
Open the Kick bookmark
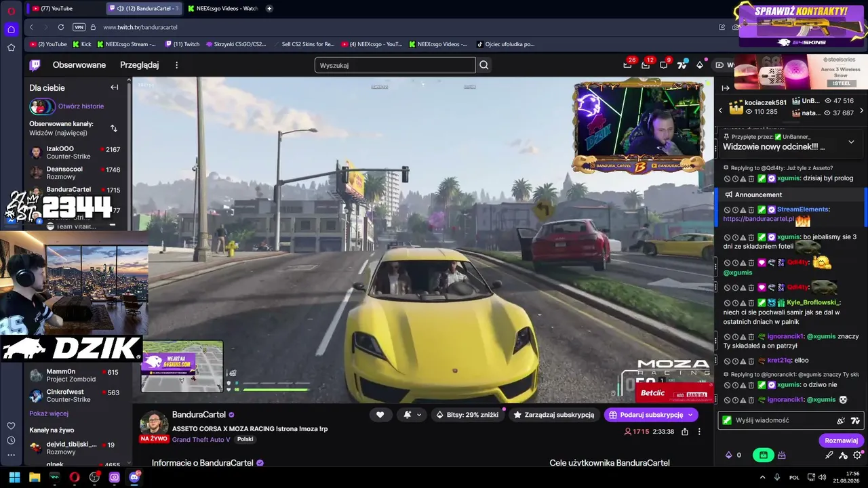(81, 44)
